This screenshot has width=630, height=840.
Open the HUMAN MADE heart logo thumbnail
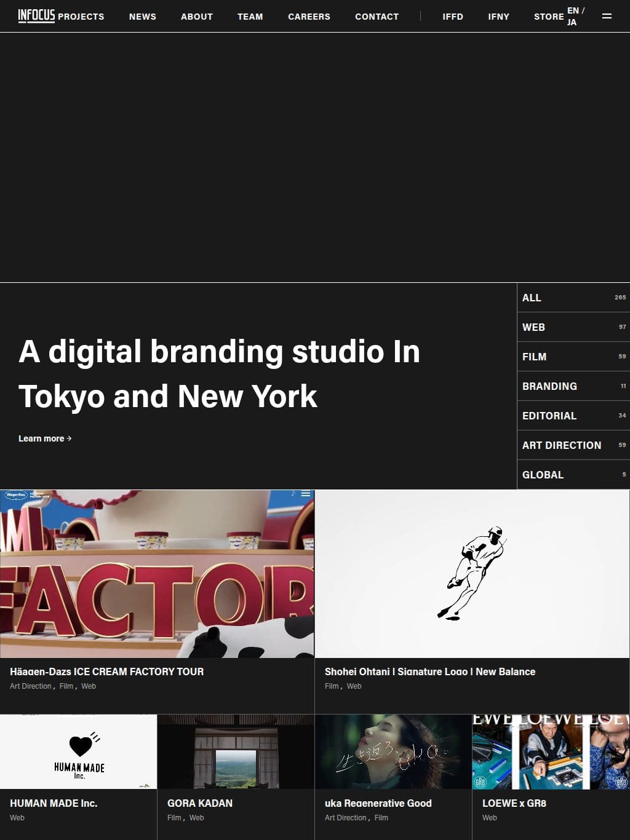[79, 751]
